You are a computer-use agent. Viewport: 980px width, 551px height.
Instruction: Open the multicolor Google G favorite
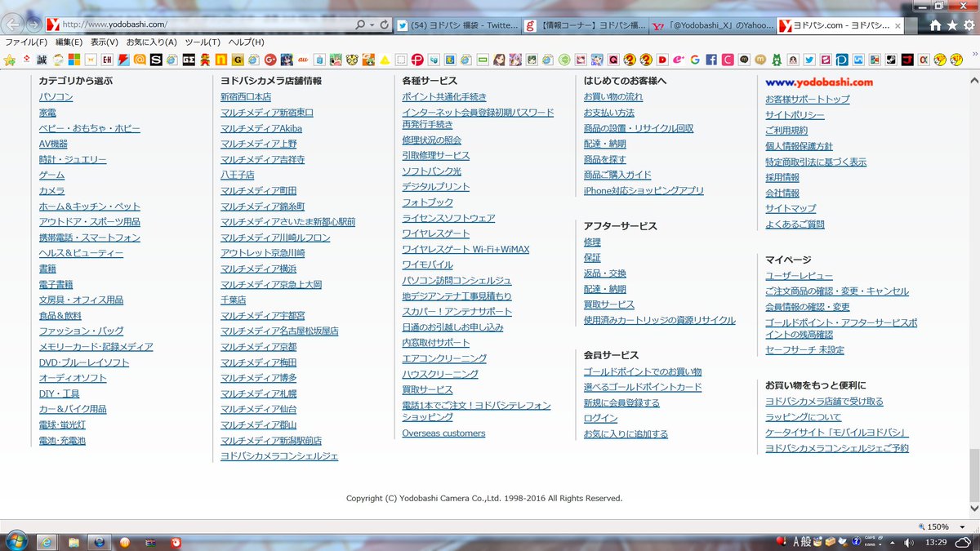coord(694,60)
